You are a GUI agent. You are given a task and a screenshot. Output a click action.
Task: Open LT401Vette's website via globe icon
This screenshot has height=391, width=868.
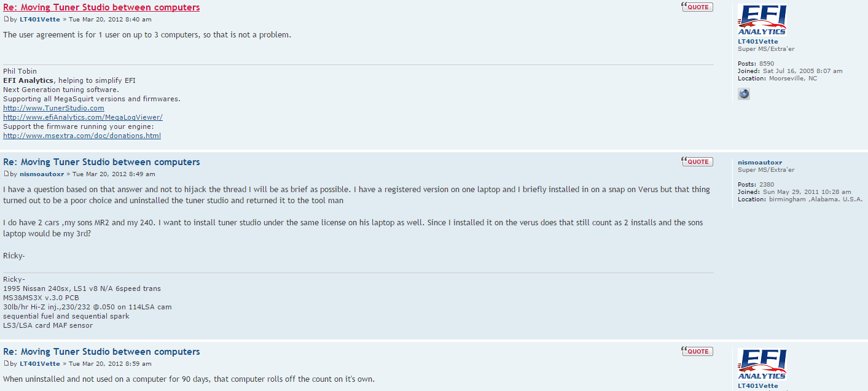coord(744,94)
